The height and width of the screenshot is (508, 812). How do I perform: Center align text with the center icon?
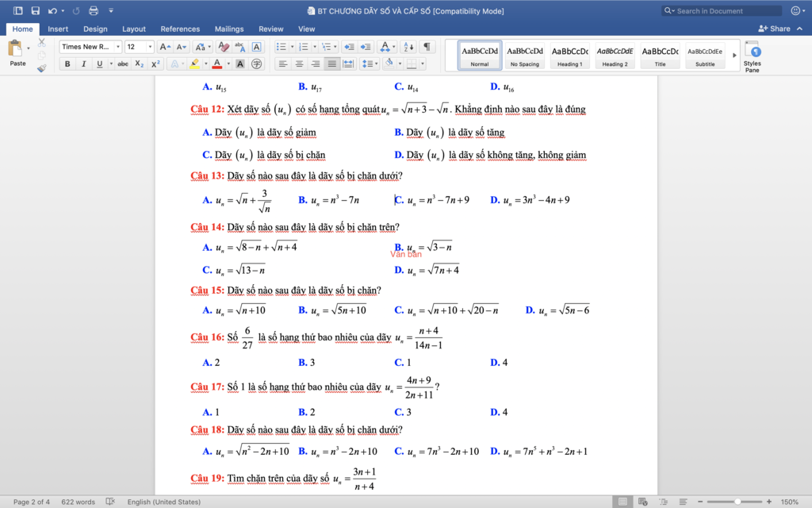(299, 63)
